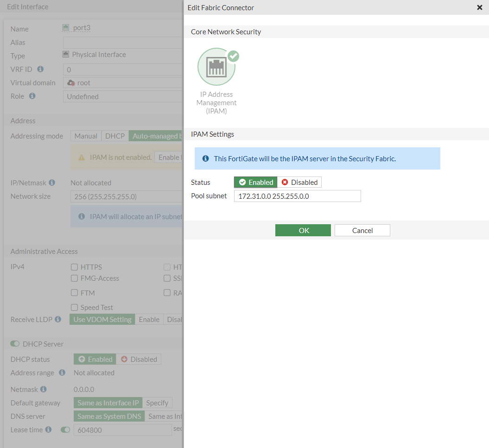The height and width of the screenshot is (448, 489).
Task: Choose Same as System DNS
Action: pos(109,416)
